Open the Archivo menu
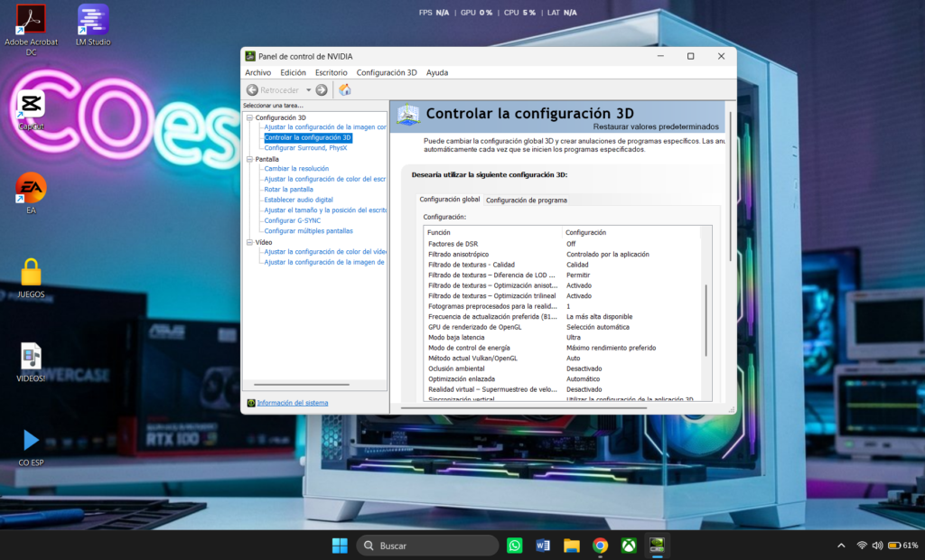Image resolution: width=925 pixels, height=560 pixels. coord(257,72)
